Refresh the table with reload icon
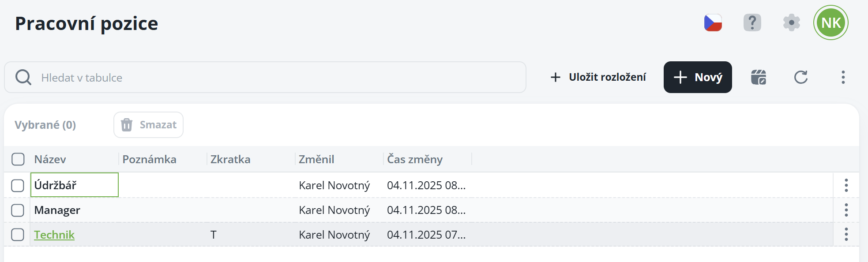 coord(800,77)
